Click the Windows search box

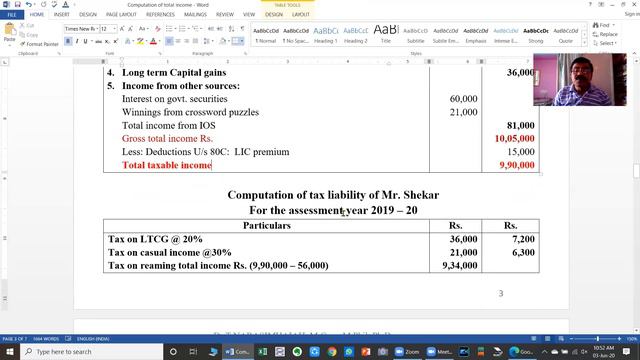pos(92,351)
